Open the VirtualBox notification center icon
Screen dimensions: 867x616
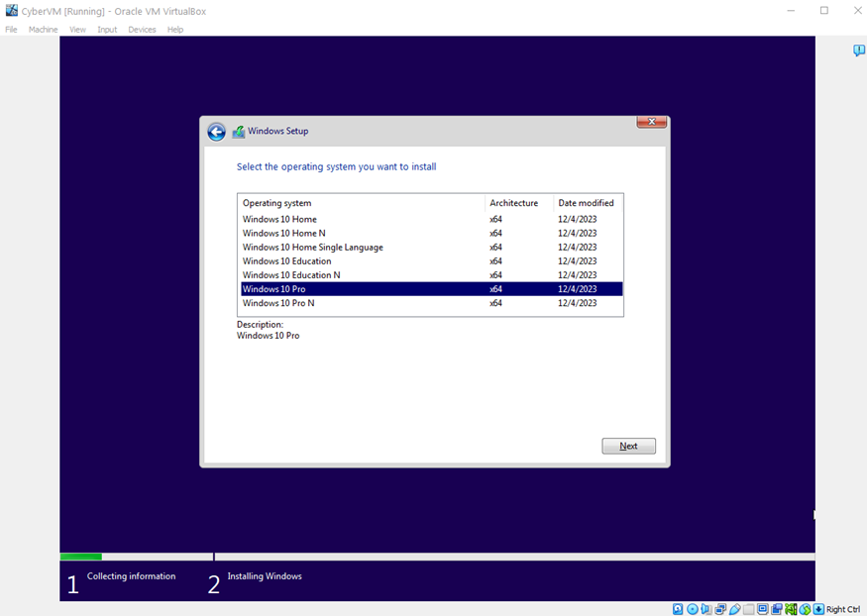[x=858, y=51]
